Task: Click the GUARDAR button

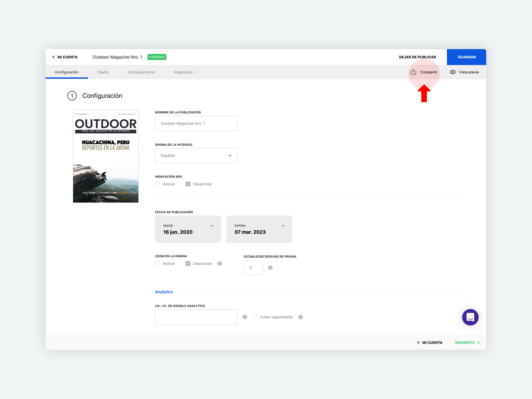Action: click(x=467, y=57)
